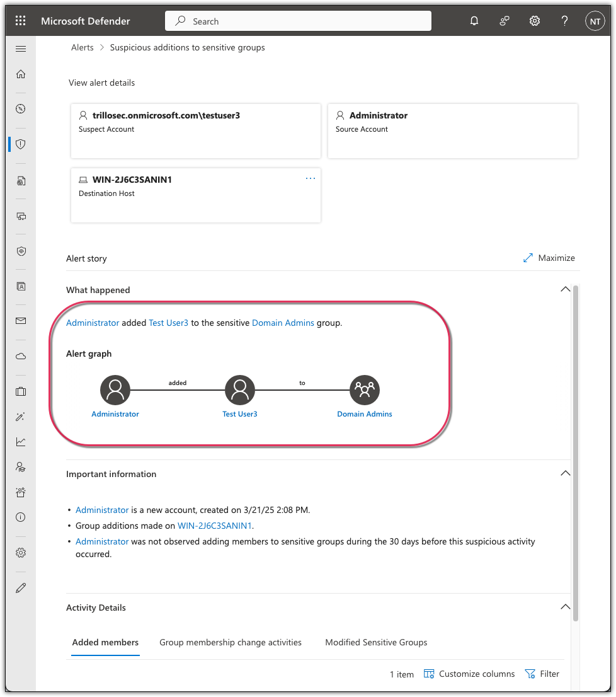
Task: Open the Administrator Source Account card
Action: click(453, 131)
